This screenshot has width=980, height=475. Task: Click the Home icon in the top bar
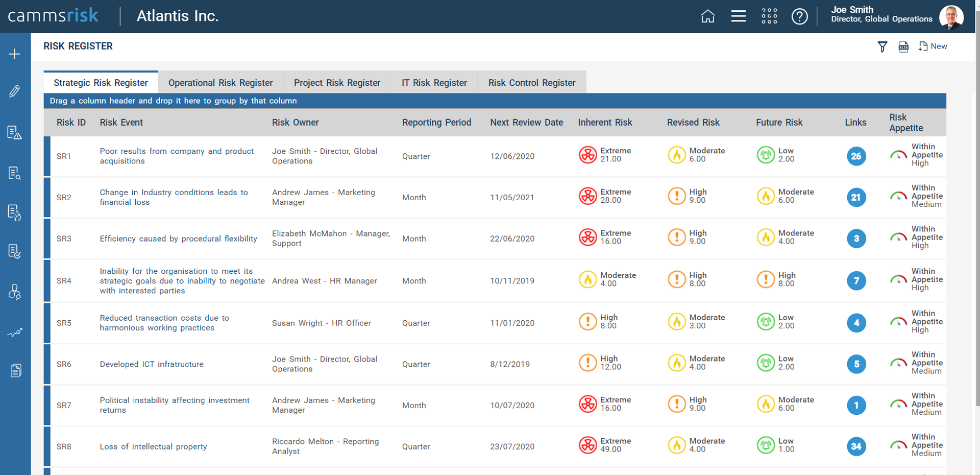point(707,16)
